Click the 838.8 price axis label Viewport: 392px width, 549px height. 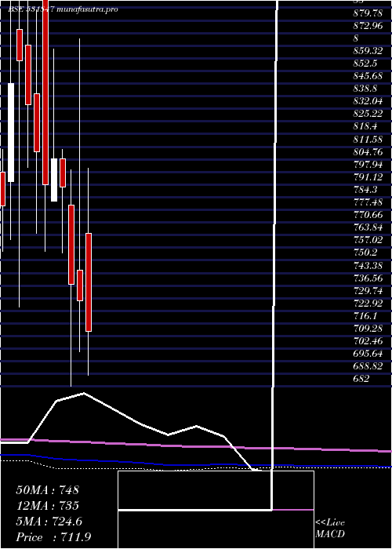(365, 89)
